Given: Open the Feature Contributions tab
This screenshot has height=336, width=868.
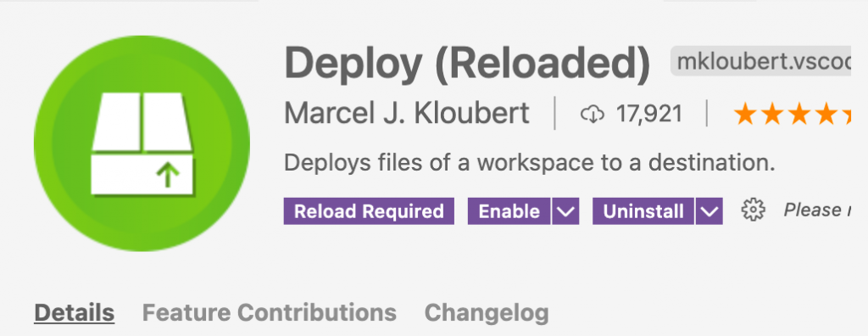Looking at the screenshot, I should pos(270,313).
